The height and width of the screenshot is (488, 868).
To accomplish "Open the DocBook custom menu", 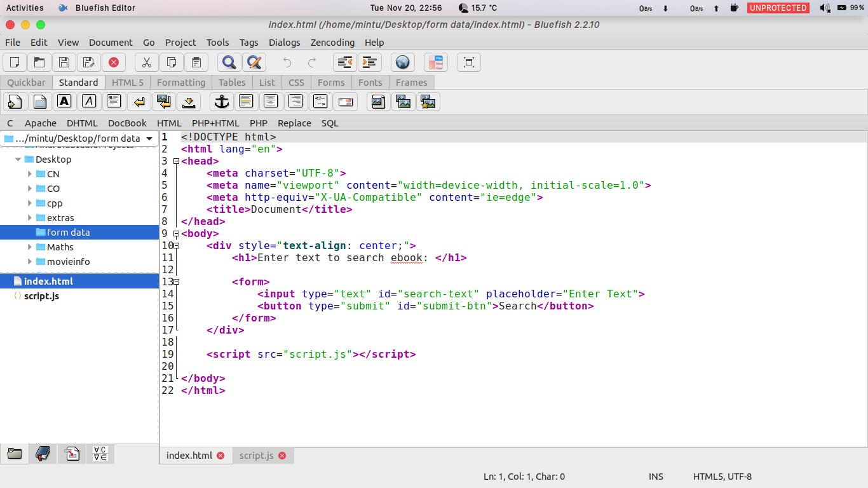I will coord(127,123).
